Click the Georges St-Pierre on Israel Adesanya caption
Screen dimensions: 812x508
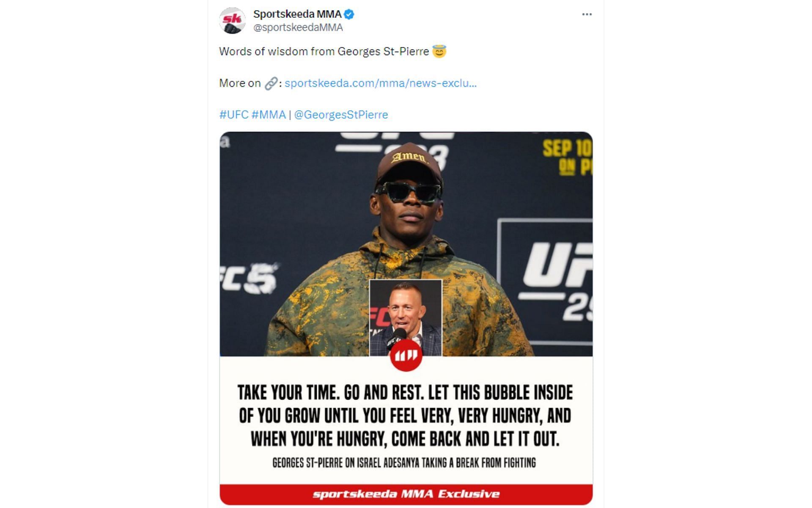pos(404,463)
